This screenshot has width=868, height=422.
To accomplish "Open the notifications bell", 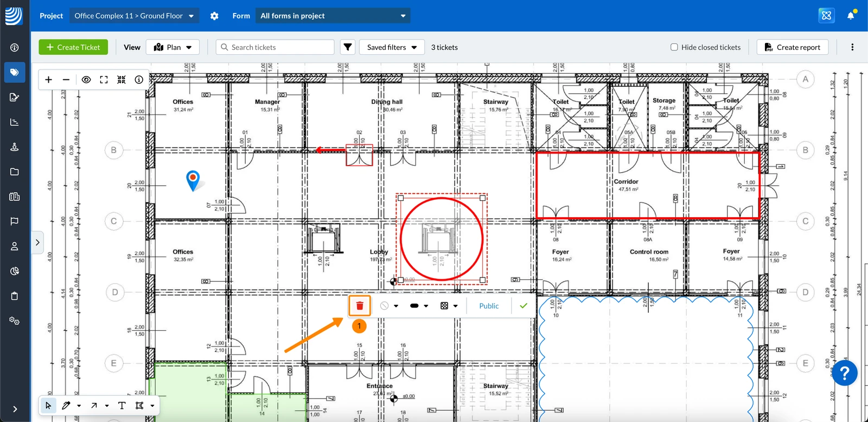I will [x=851, y=16].
